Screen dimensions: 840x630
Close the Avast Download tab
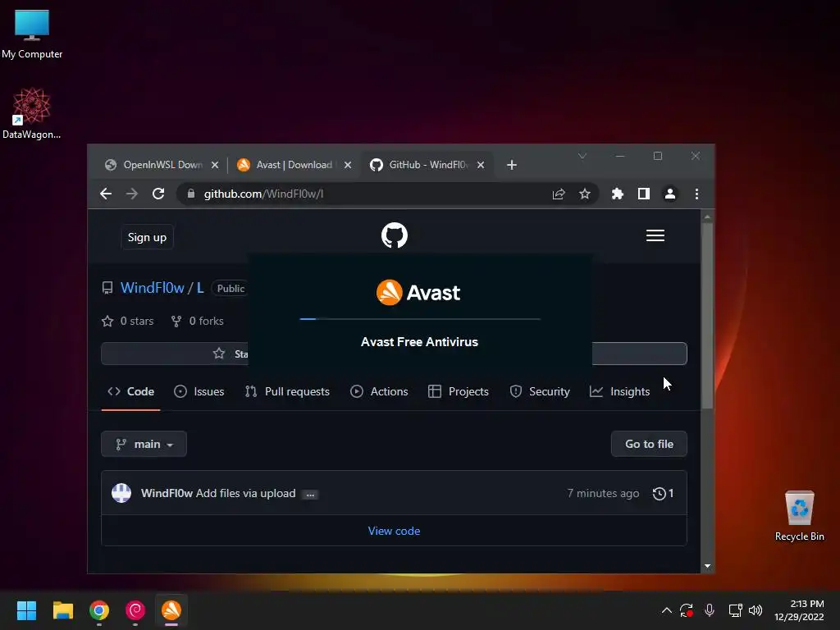[x=348, y=165]
